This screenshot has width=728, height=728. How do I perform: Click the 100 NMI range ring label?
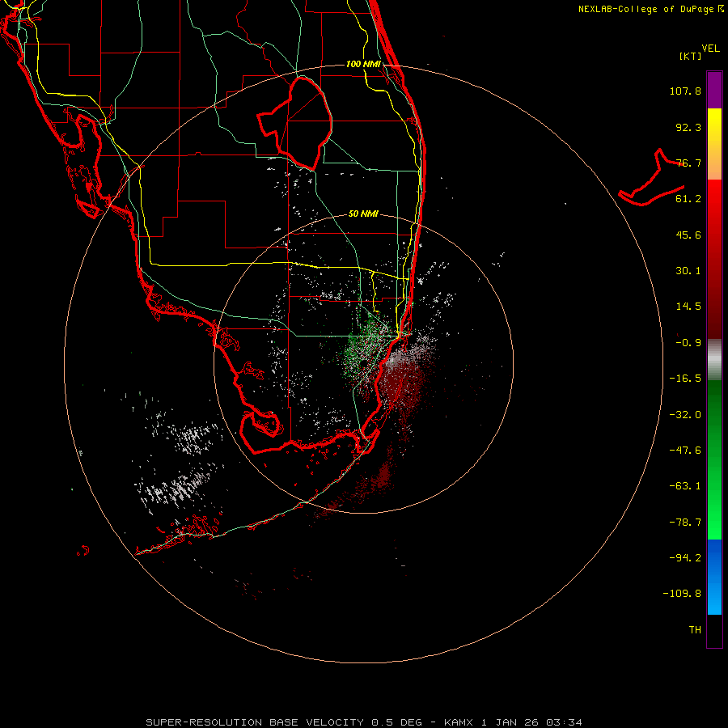pos(363,64)
